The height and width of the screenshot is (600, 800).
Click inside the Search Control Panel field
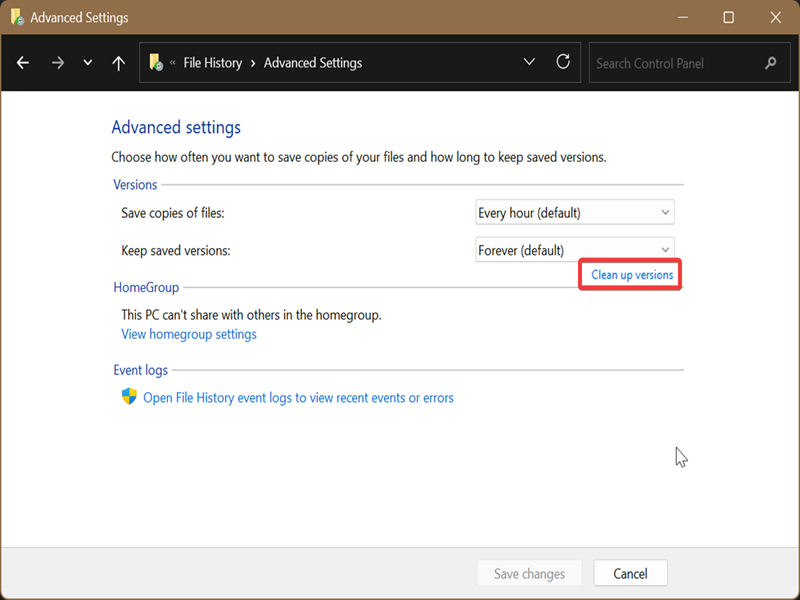675,63
